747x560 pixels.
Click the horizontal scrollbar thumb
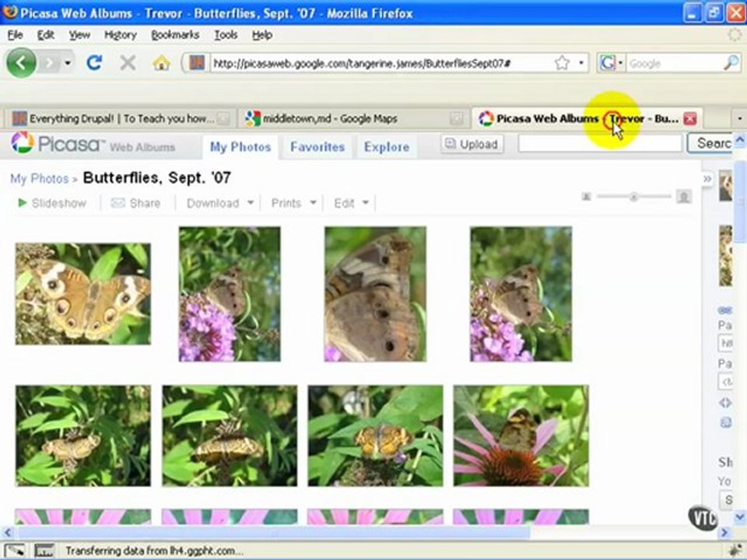pyautogui.click(x=274, y=532)
